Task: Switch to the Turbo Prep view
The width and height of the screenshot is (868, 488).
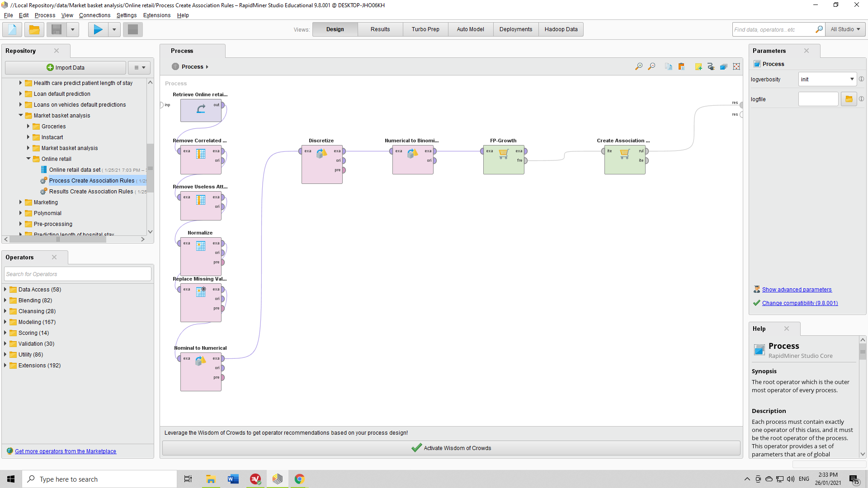Action: pos(425,29)
